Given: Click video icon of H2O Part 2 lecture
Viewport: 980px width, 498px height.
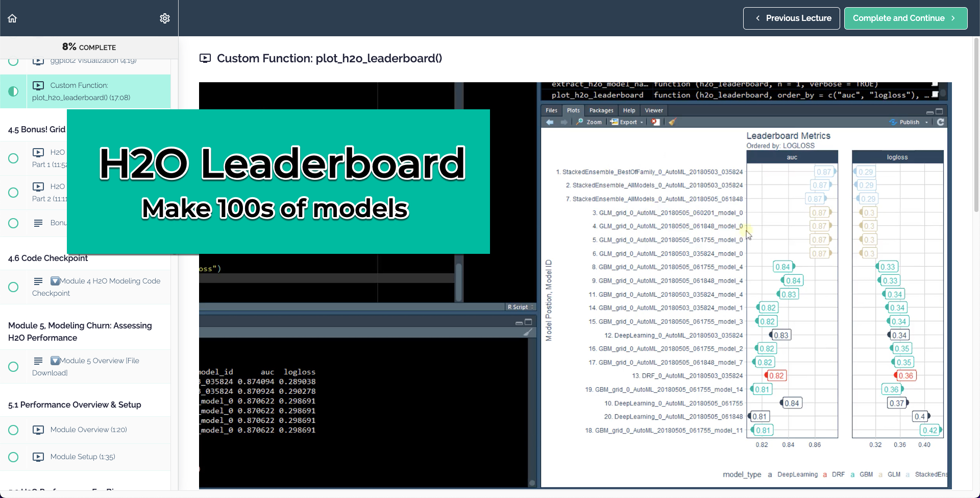Looking at the screenshot, I should pos(38,186).
